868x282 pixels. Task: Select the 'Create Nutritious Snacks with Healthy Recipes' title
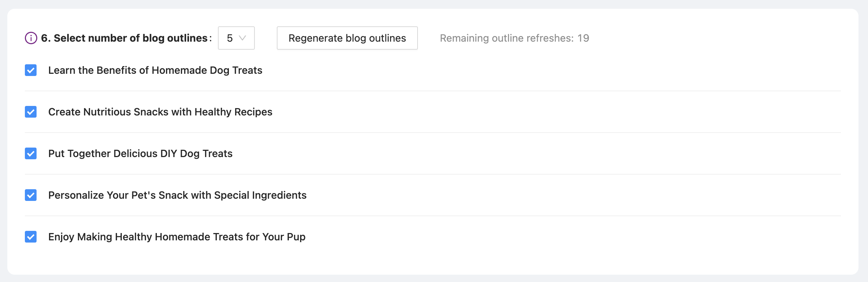click(160, 112)
